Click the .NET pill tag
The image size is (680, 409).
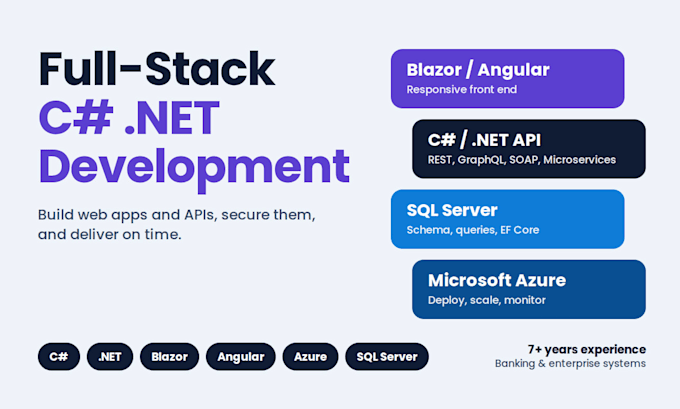[x=110, y=357]
